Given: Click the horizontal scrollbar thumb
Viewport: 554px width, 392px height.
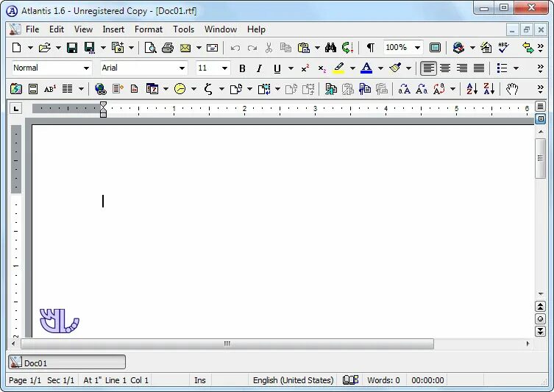Looking at the screenshot, I should [227, 343].
